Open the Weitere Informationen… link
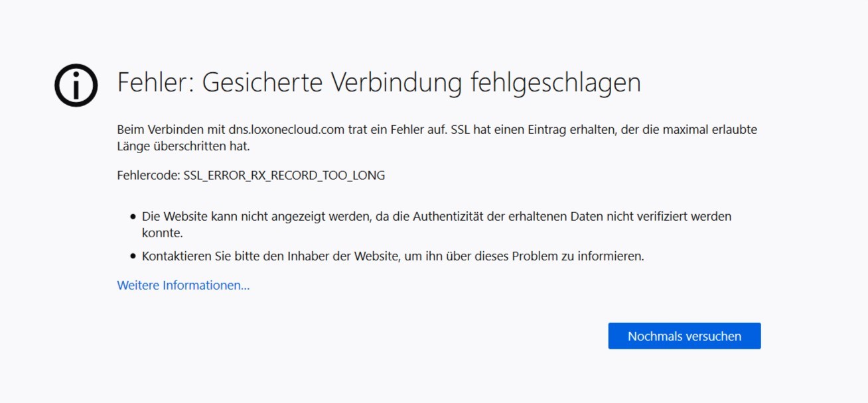The width and height of the screenshot is (868, 403). (x=183, y=286)
